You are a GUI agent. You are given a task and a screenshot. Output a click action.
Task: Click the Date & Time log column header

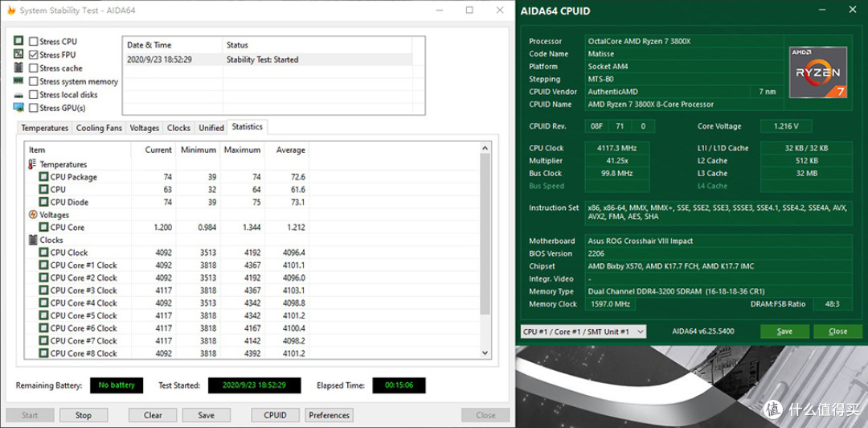point(173,45)
